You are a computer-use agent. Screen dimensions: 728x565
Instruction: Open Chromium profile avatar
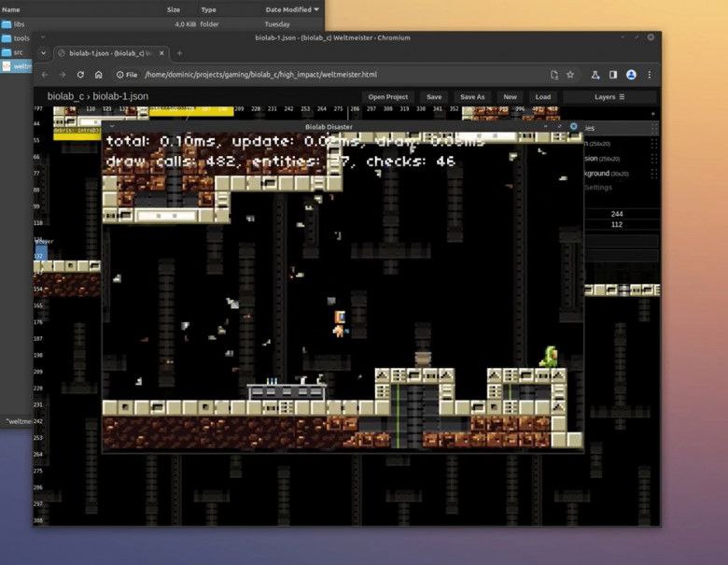coord(631,75)
